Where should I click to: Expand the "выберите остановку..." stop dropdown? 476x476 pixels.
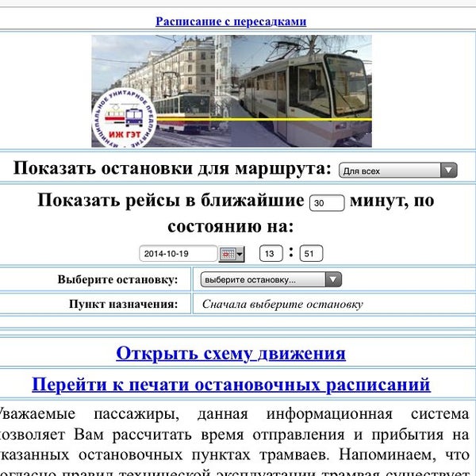pos(271,279)
